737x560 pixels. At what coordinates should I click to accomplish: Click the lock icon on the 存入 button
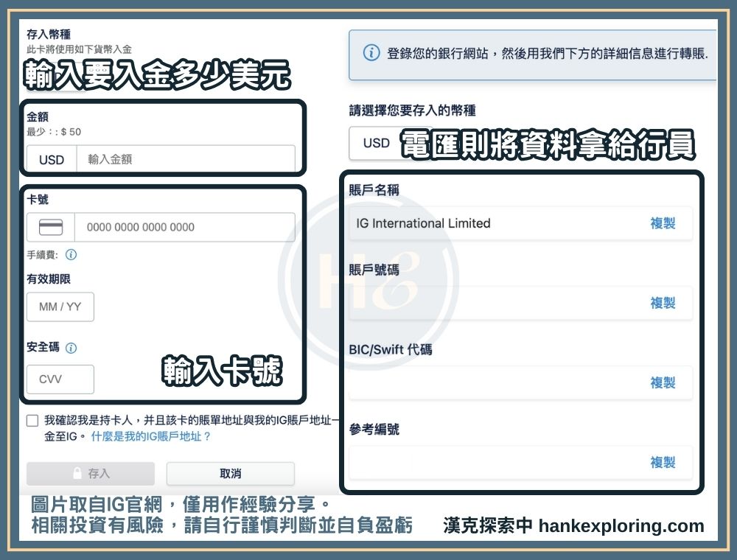point(77,473)
